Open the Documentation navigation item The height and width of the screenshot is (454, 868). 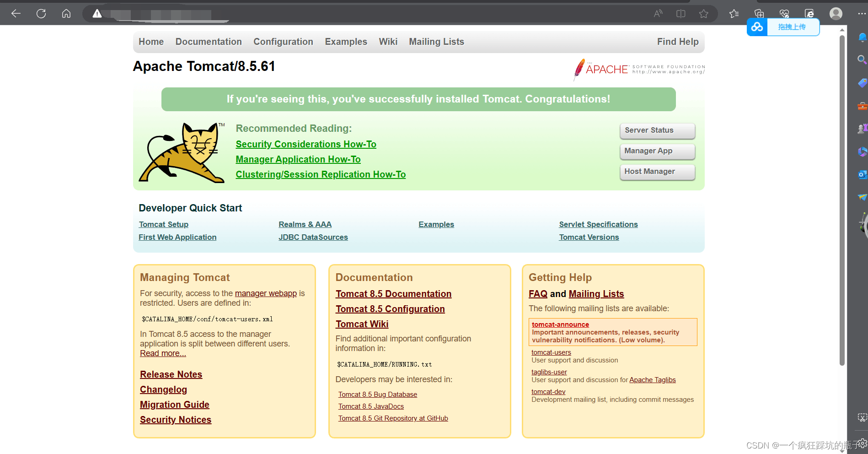[209, 42]
